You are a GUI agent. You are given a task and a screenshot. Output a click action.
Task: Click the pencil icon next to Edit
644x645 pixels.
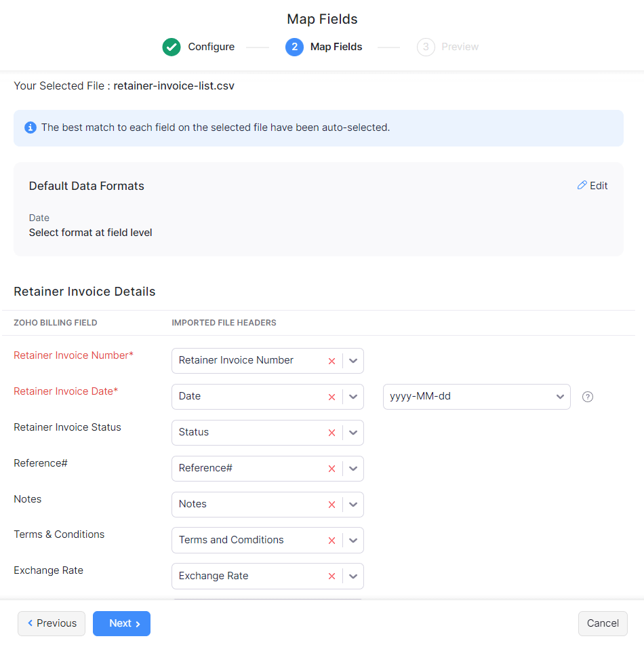click(582, 185)
